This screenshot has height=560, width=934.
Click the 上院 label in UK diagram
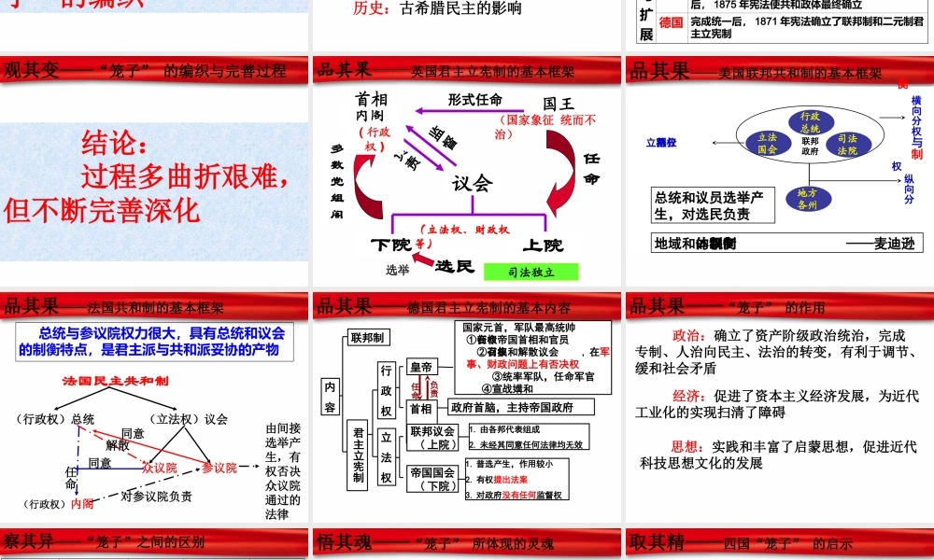coord(543,245)
